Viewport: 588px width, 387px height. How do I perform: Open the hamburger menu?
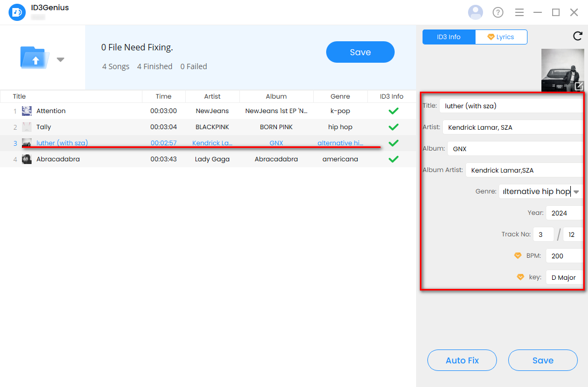click(519, 12)
